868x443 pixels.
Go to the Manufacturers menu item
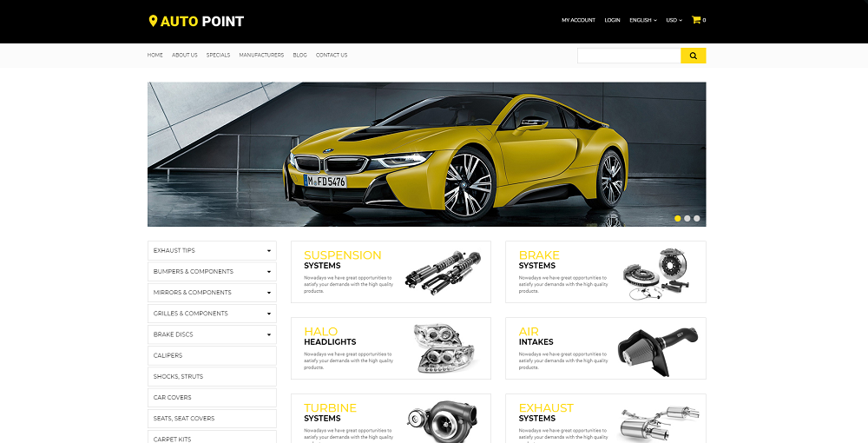click(x=261, y=55)
